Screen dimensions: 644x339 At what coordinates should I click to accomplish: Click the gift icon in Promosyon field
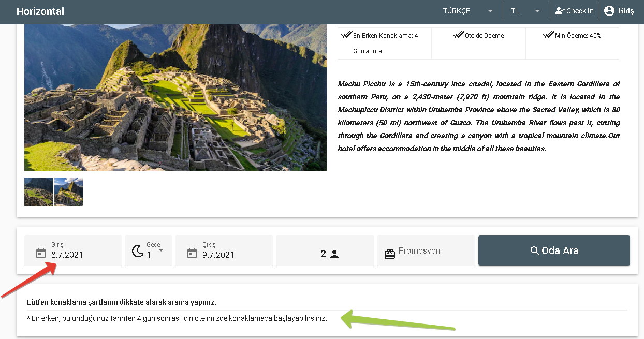pos(389,254)
